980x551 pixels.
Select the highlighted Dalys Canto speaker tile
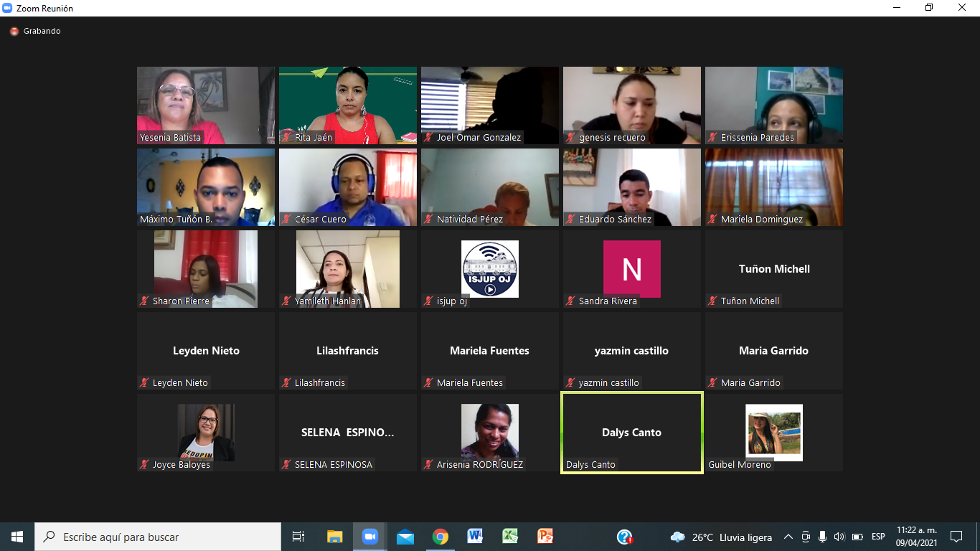[x=632, y=433]
